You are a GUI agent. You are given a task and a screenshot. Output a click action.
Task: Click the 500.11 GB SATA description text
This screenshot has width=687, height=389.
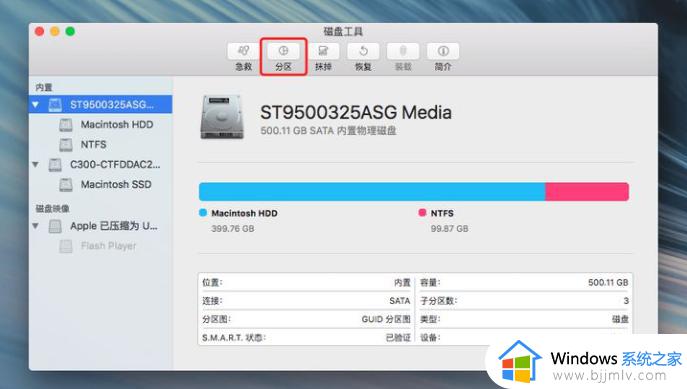(328, 131)
